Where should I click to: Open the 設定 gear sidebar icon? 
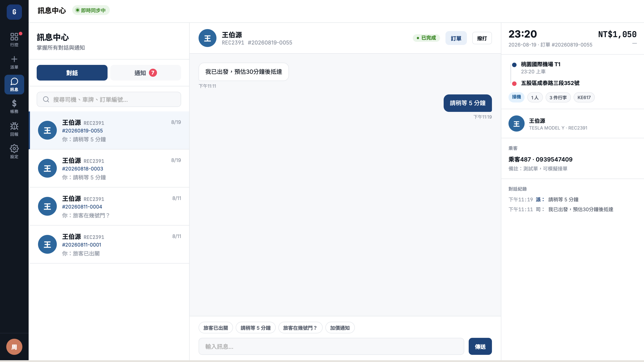[14, 151]
